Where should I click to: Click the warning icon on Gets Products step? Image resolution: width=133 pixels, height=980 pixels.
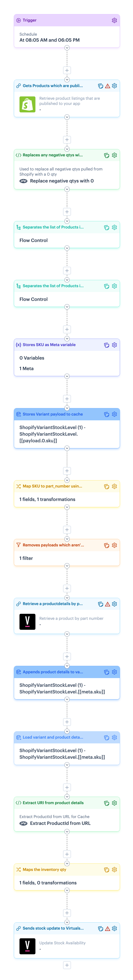click(108, 86)
